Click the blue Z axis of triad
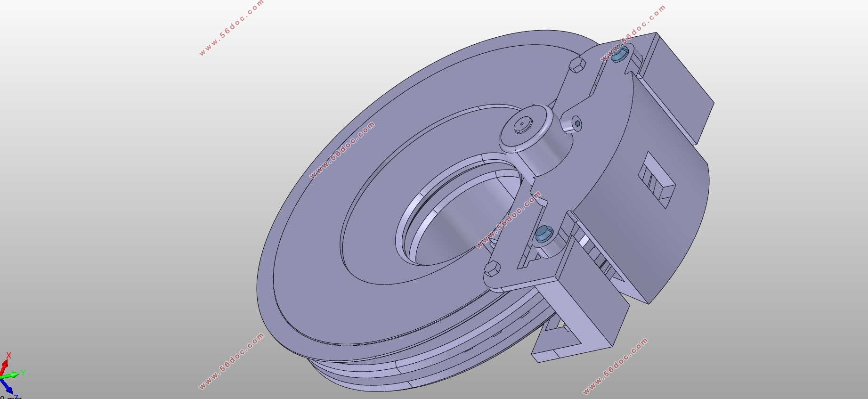The width and height of the screenshot is (868, 399). point(6,387)
